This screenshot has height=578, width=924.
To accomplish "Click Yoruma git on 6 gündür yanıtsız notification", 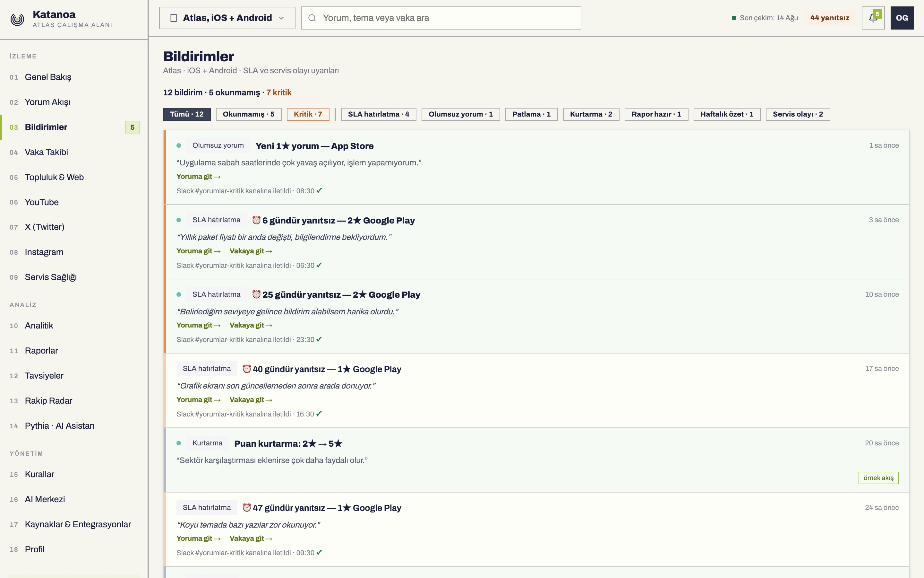I will click(x=199, y=251).
